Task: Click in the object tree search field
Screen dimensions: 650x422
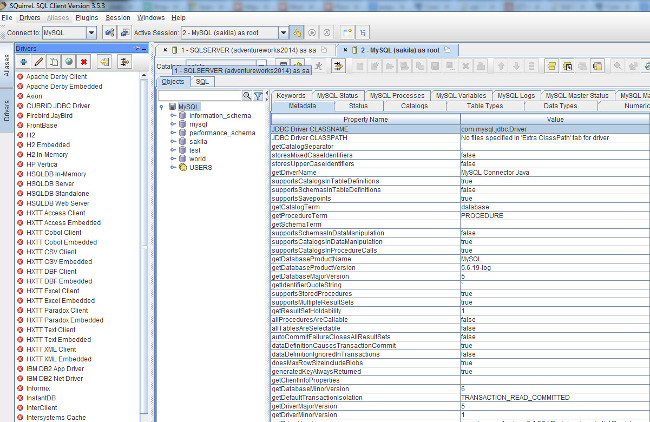Action: [200, 96]
